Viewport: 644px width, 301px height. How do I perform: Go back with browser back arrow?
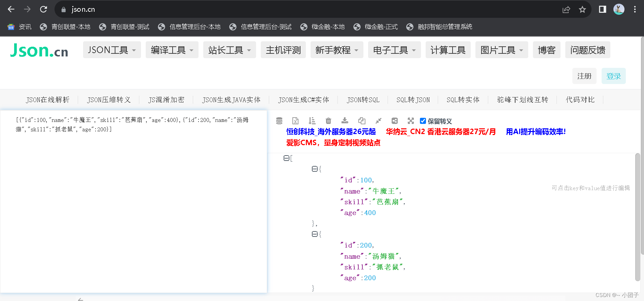[x=11, y=9]
